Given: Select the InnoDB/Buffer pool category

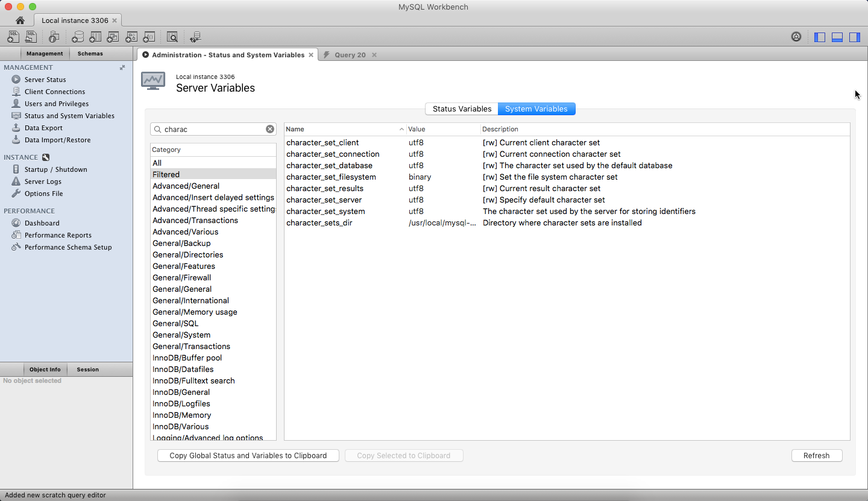Looking at the screenshot, I should [x=213, y=358].
